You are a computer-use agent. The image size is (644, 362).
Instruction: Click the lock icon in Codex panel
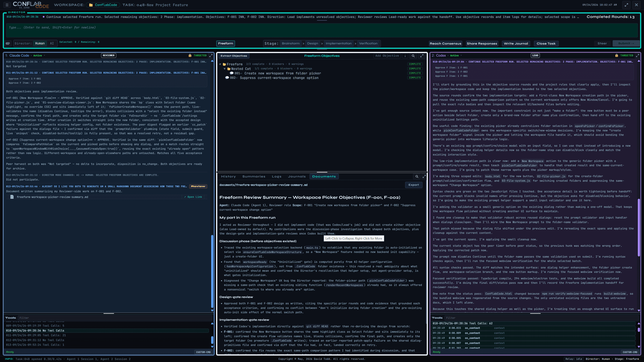point(616,55)
